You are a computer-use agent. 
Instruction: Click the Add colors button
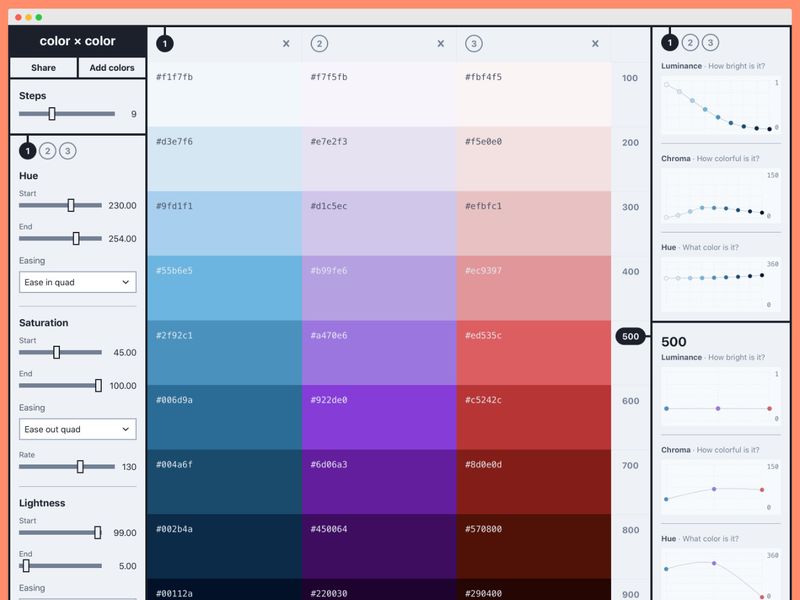click(110, 68)
